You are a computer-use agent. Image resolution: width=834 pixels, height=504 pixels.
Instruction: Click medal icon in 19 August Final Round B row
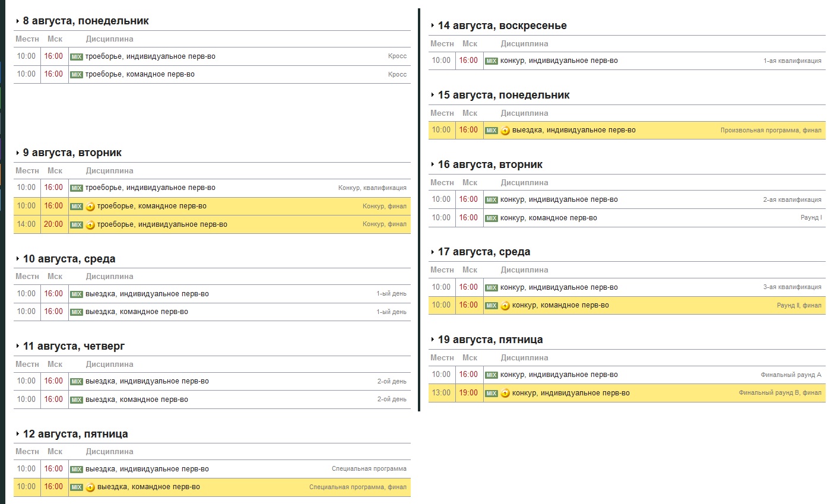(x=505, y=393)
